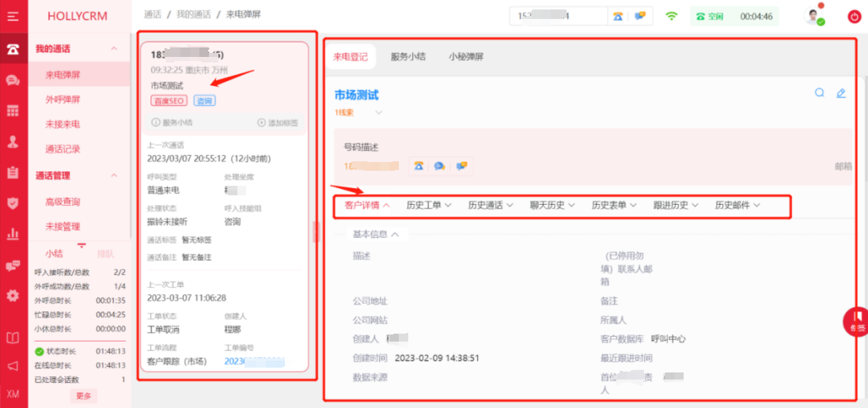
Task: Click the 我的通话 breadcrumb link
Action: coord(193,15)
